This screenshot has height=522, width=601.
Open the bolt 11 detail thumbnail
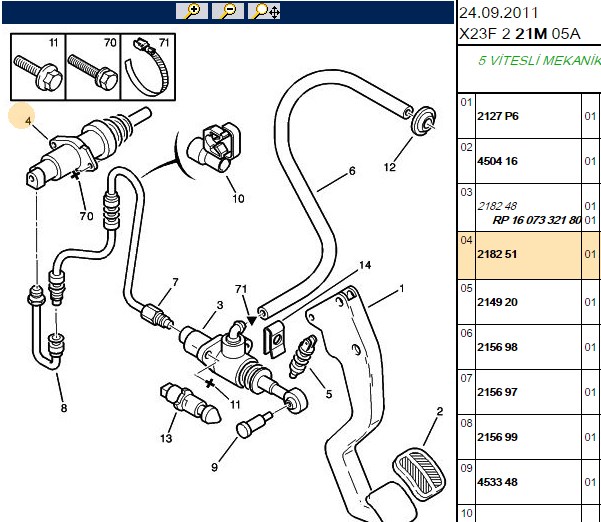coord(38,67)
